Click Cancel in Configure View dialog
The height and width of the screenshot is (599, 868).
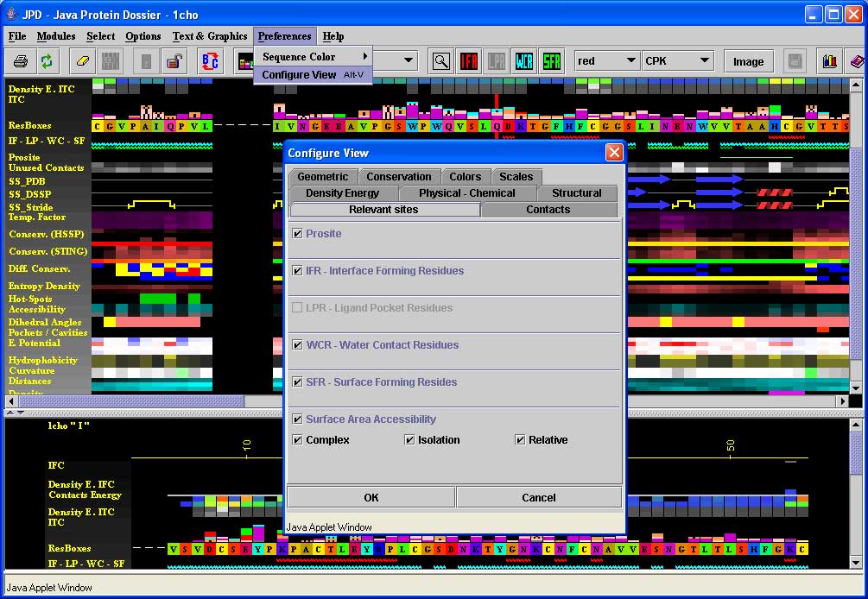[x=539, y=497]
